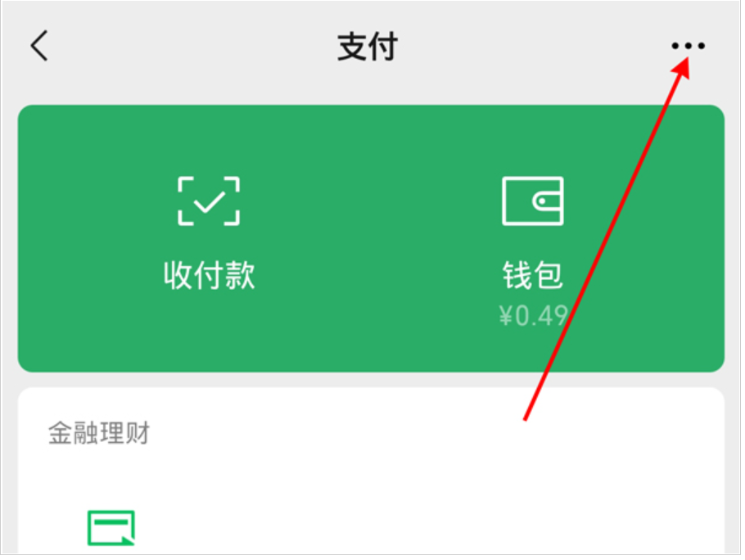Open the green card icon under 金融理财

(111, 528)
